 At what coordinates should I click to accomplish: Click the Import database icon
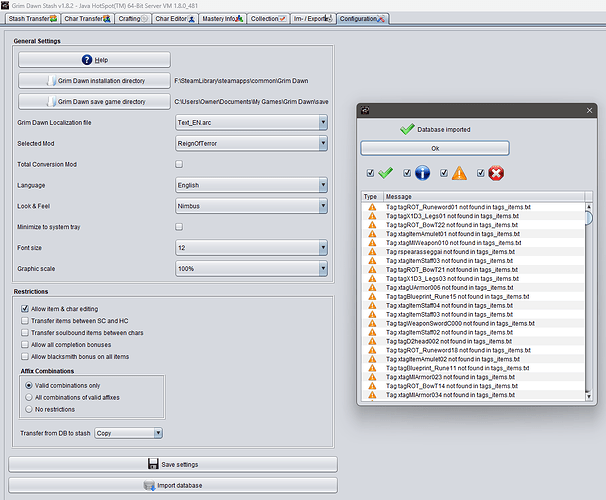pyautogui.click(x=150, y=485)
